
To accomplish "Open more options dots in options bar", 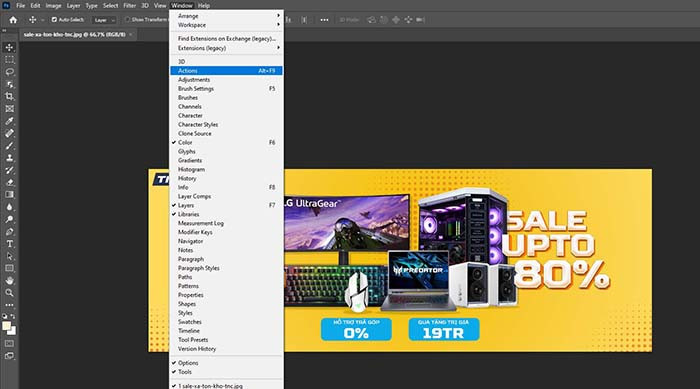I will click(325, 20).
